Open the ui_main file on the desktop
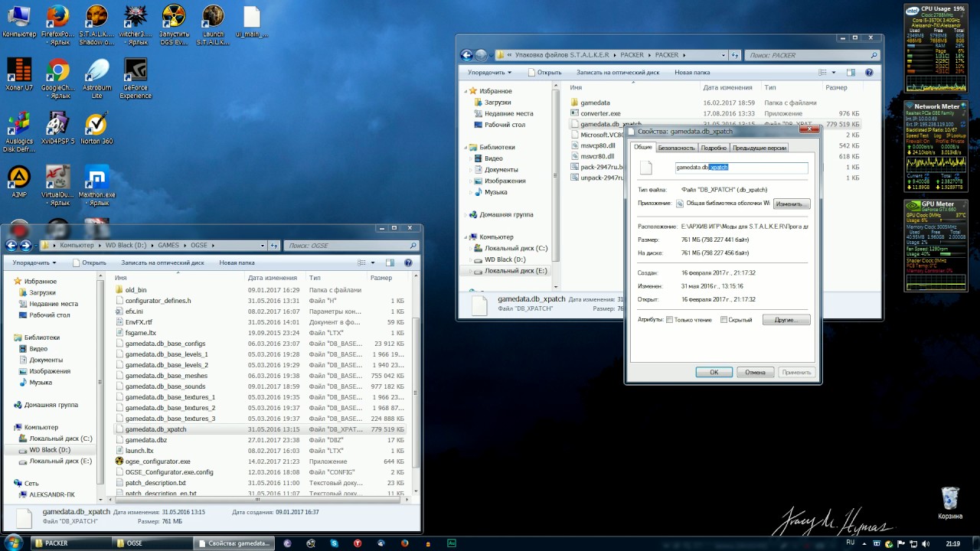The height and width of the screenshot is (551, 980). (252, 21)
